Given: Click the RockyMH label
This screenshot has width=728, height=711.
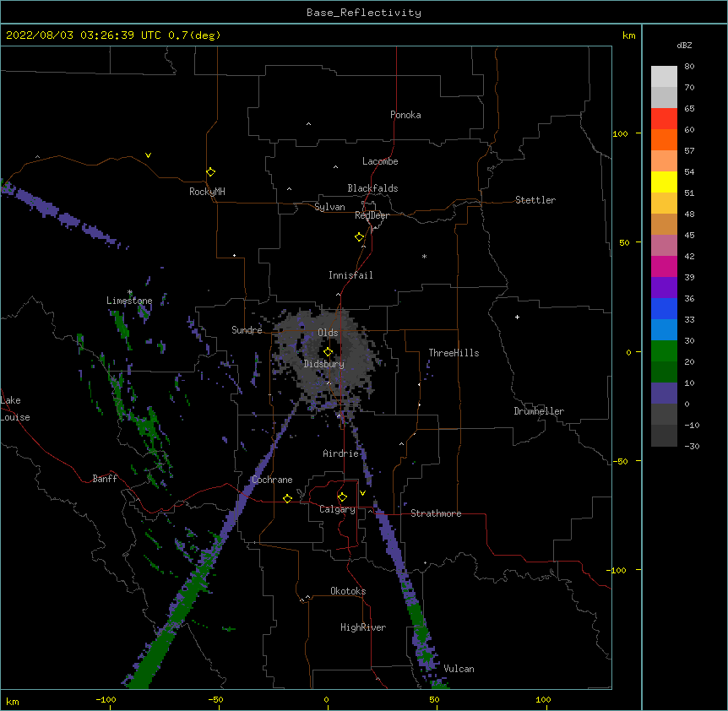Looking at the screenshot, I should [x=207, y=192].
